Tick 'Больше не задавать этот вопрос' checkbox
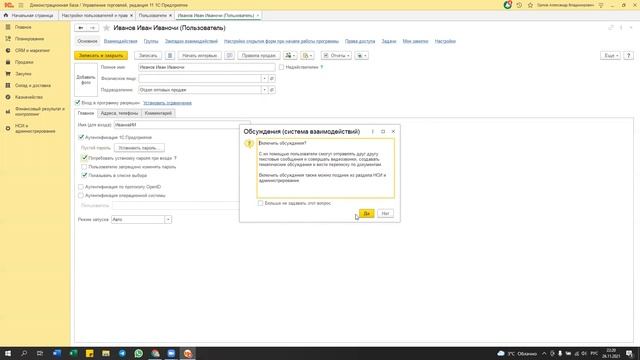This screenshot has width=640, height=360. [x=260, y=203]
